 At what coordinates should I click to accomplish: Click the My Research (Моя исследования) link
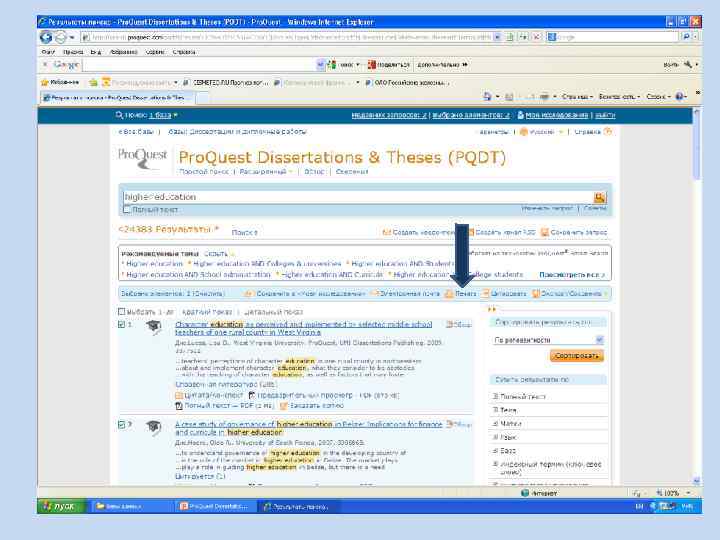(556, 115)
